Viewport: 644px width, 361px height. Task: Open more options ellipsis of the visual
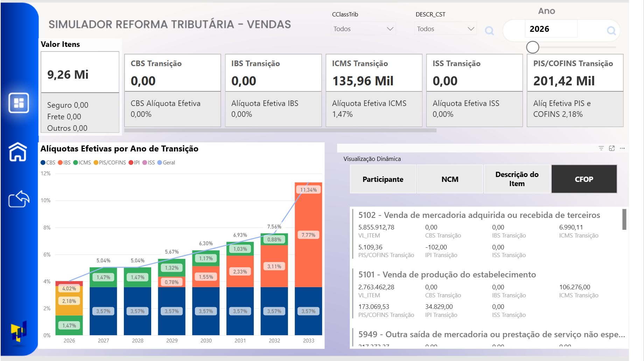(x=622, y=148)
